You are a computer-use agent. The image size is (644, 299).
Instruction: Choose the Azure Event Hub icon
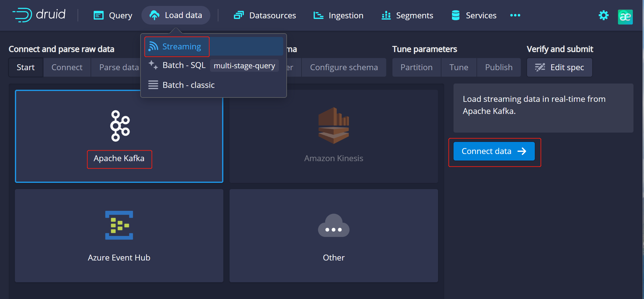(x=119, y=225)
